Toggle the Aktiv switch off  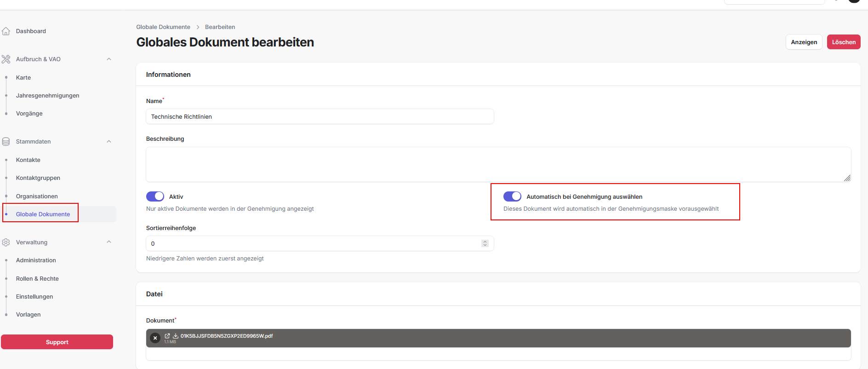155,196
